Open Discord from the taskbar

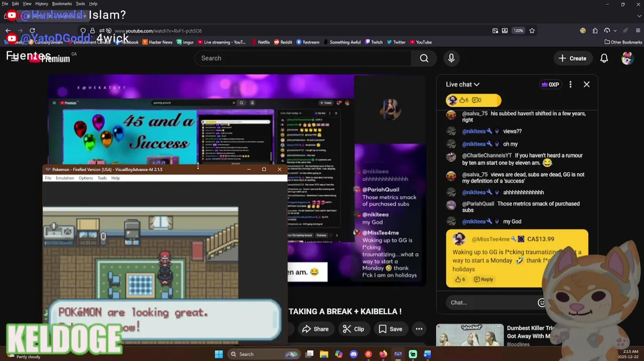pos(353,354)
